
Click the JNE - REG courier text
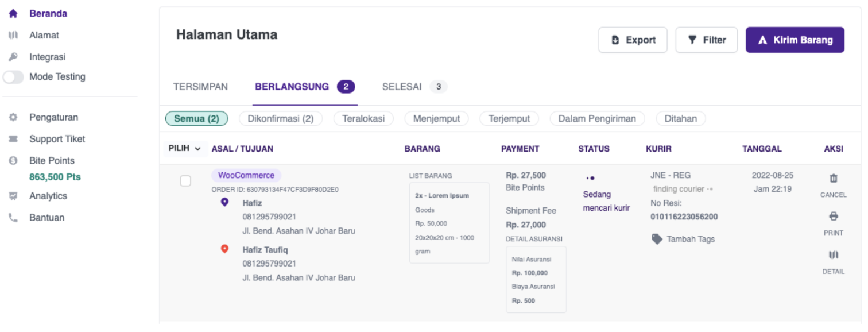click(671, 175)
